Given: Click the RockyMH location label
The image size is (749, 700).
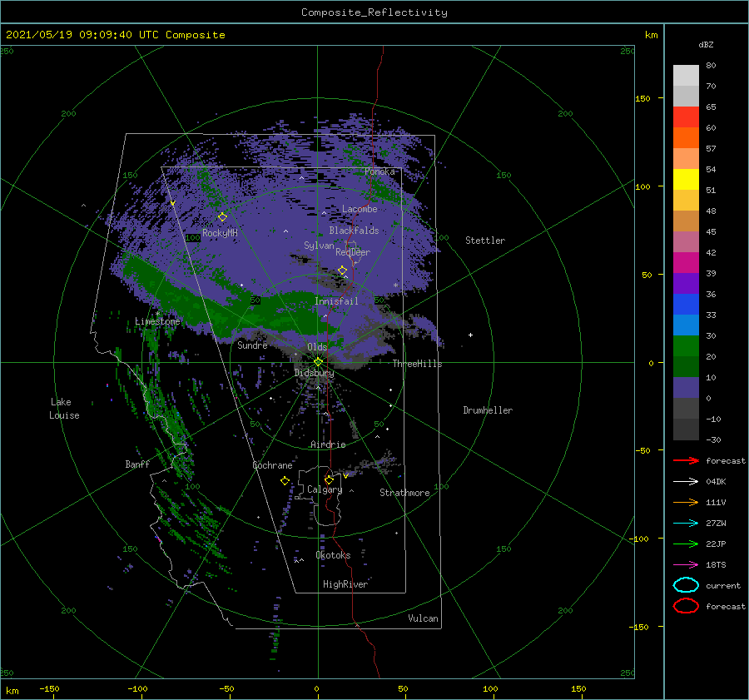Looking at the screenshot, I should pos(220,233).
